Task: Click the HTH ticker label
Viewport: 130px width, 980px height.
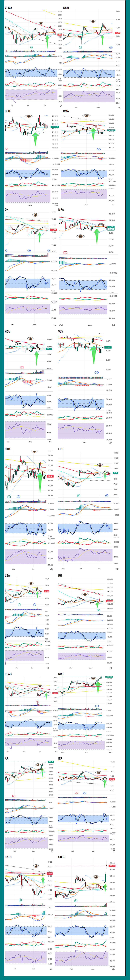Action: pyautogui.click(x=8, y=449)
